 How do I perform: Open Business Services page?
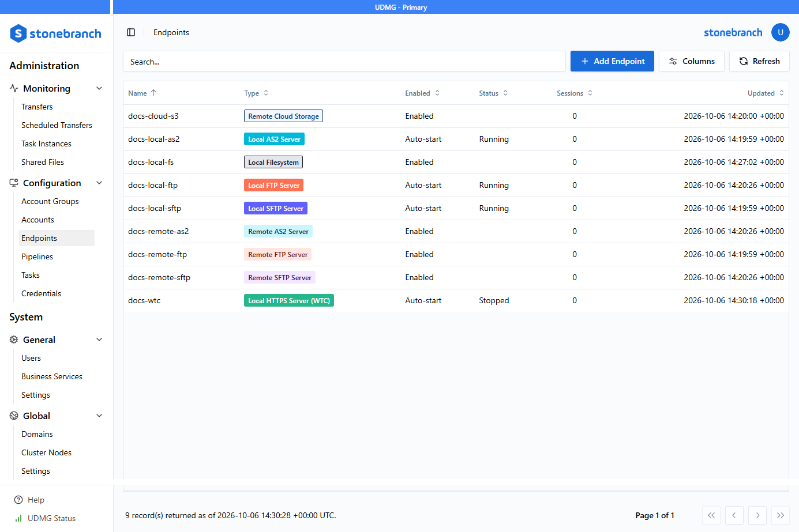pos(52,376)
